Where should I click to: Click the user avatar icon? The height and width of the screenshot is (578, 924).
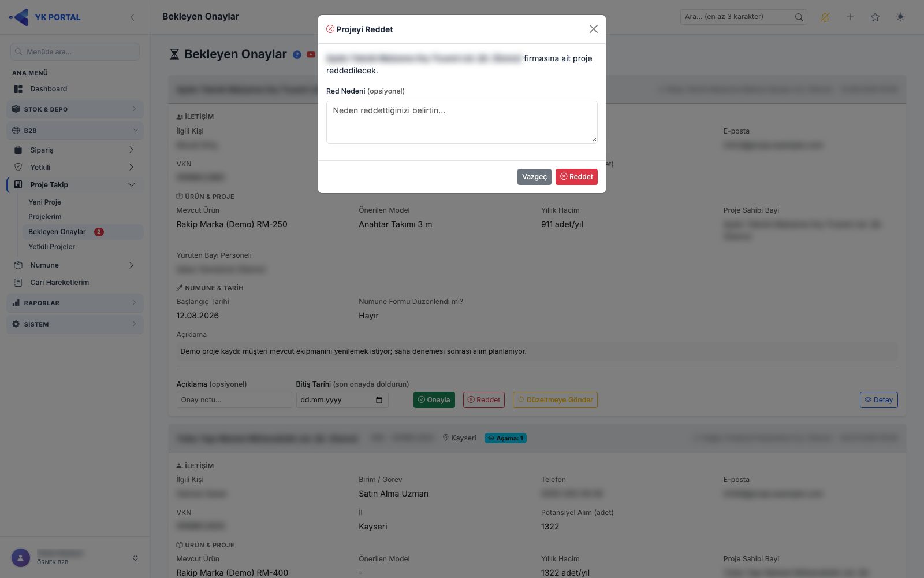(21, 558)
